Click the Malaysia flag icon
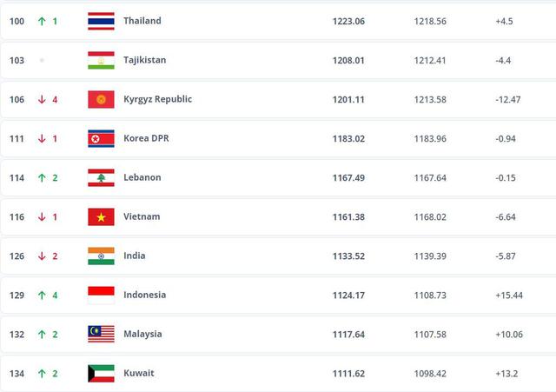This screenshot has height=392, width=556. pyautogui.click(x=101, y=334)
